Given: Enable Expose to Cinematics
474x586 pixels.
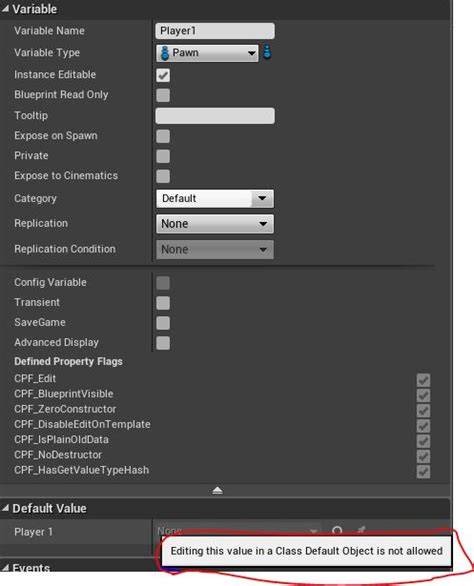Looking at the screenshot, I should click(x=163, y=176).
